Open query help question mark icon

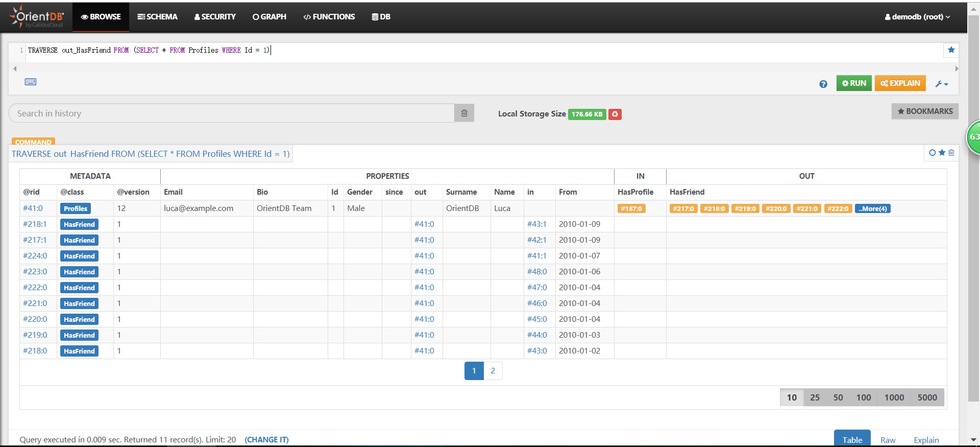click(823, 84)
